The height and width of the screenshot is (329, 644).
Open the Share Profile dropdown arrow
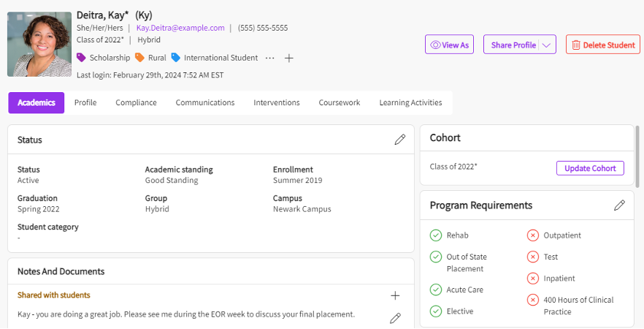(x=546, y=45)
